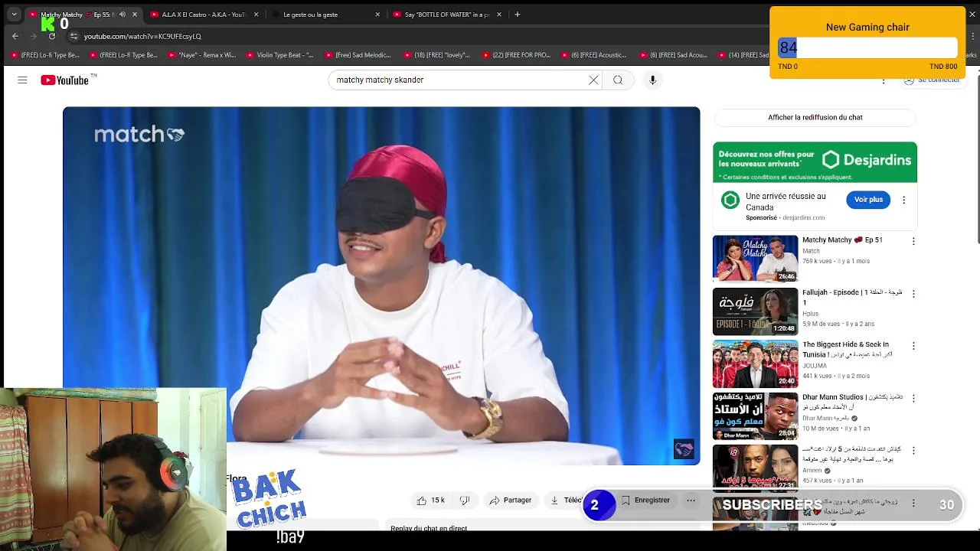
Task: Open options for Fallujah Episode 1 video
Action: [913, 294]
